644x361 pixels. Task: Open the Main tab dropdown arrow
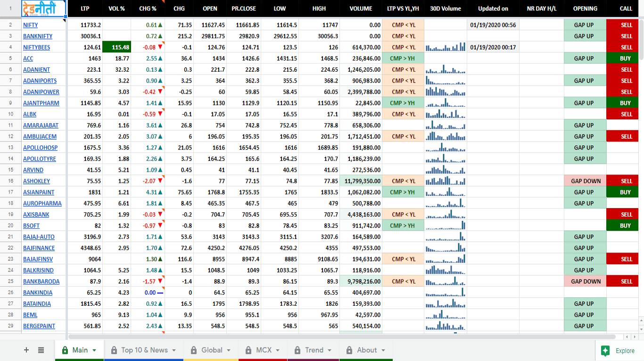click(94, 350)
